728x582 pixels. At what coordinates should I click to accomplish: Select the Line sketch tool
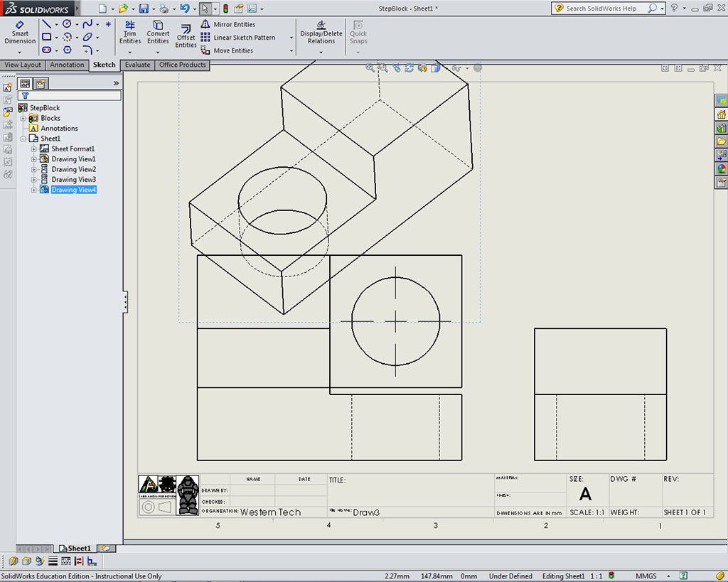[46, 24]
